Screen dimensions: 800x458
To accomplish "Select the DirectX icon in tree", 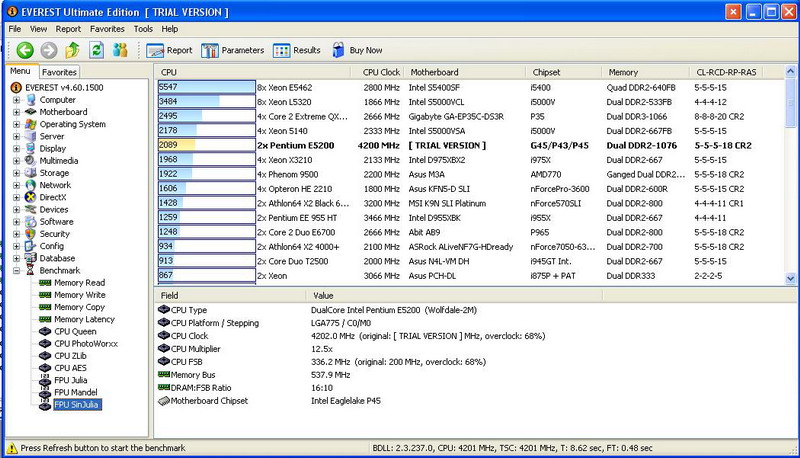I will (31, 197).
